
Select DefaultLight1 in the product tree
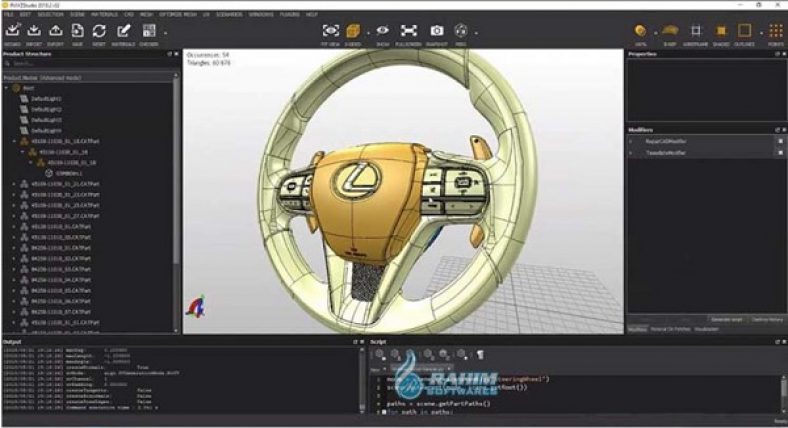(x=46, y=98)
